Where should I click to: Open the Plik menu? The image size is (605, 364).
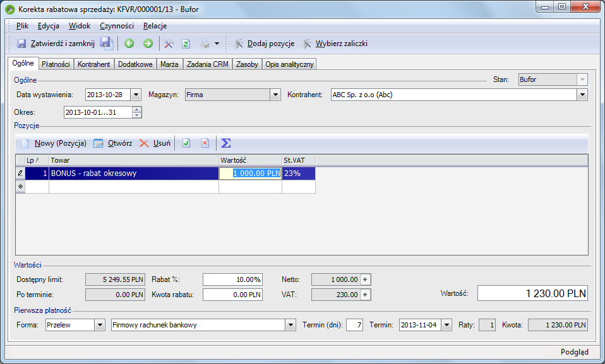click(x=22, y=26)
